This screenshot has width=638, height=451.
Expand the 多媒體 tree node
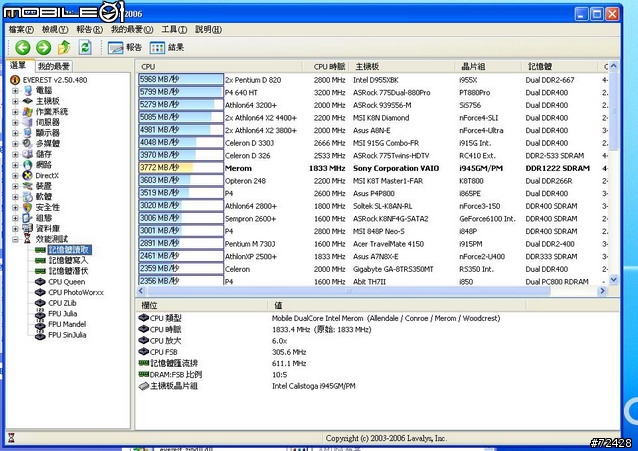(15, 143)
